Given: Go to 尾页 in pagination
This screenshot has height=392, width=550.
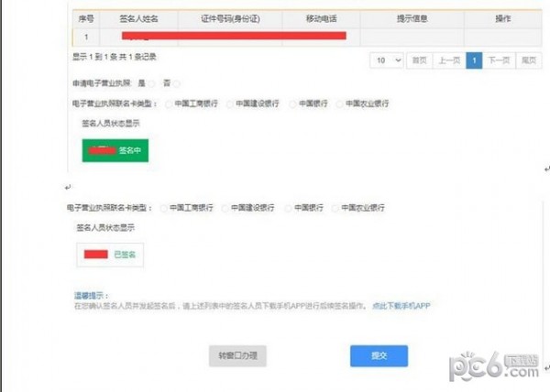Looking at the screenshot, I should pyautogui.click(x=529, y=60).
